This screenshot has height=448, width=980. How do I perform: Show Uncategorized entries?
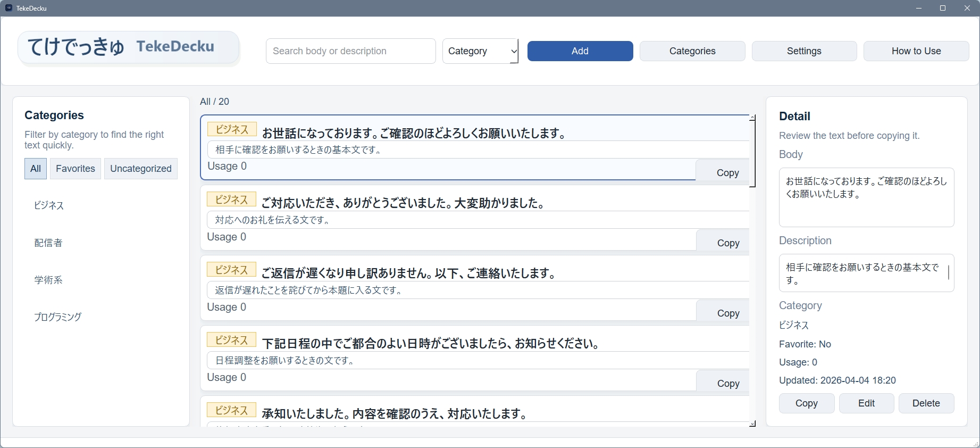pos(141,169)
